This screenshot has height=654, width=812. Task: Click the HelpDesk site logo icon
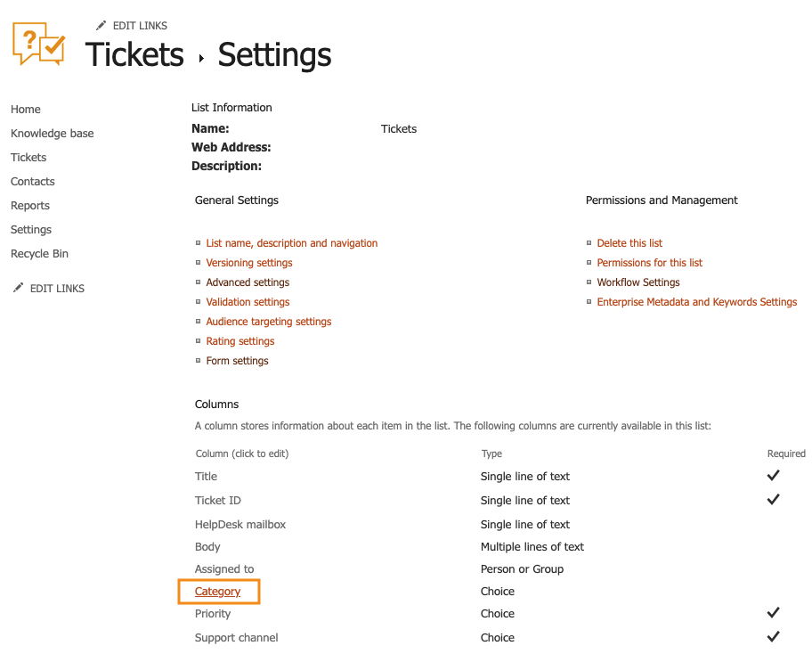tap(39, 45)
